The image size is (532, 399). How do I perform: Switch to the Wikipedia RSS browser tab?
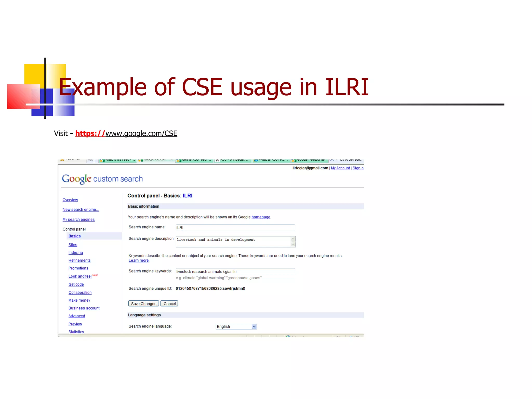pos(232,160)
